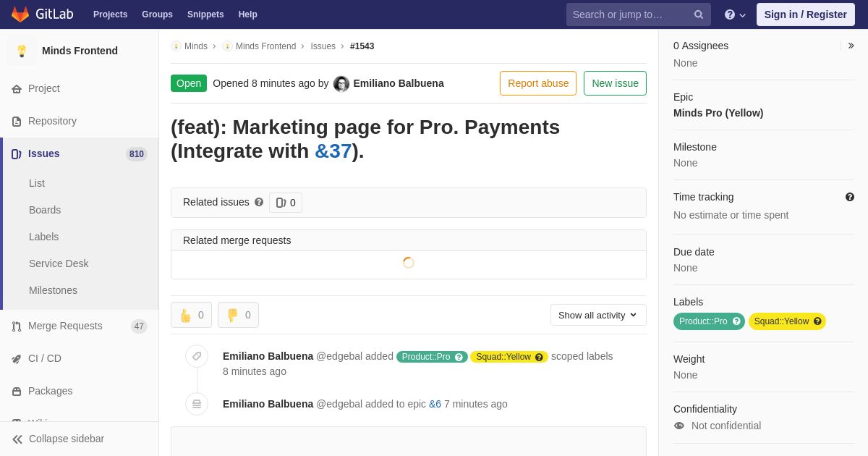Click the Report abuse button
Image resolution: width=868 pixels, height=456 pixels.
pyautogui.click(x=538, y=83)
